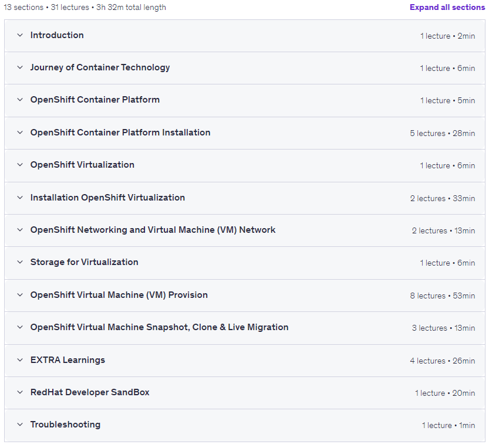Select Journey of Container Technology title

100,67
